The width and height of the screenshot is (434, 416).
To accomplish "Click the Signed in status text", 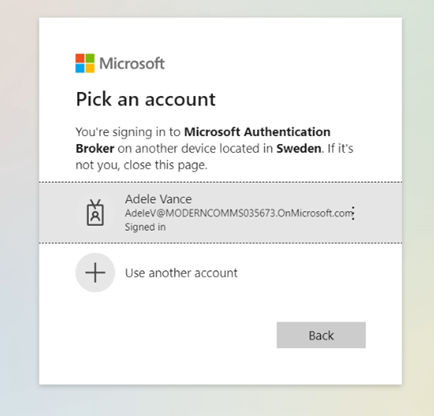I will tap(145, 227).
